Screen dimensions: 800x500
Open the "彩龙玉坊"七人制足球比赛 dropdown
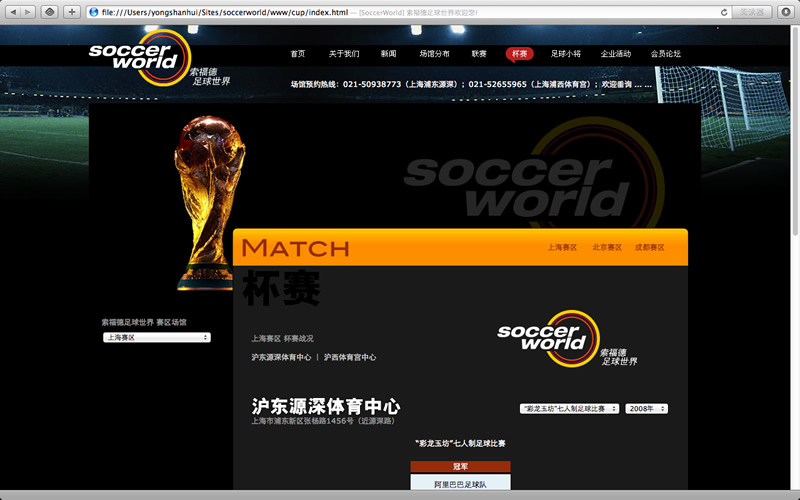(x=569, y=409)
